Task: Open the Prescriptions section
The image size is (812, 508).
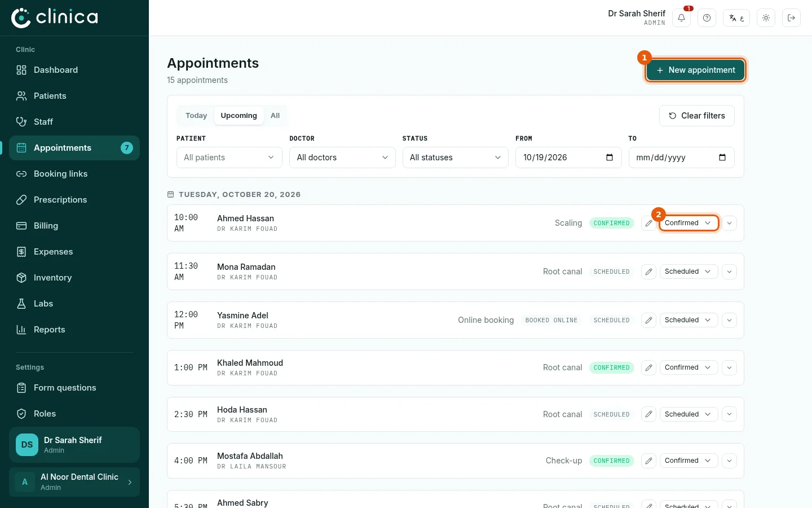Action: [x=74, y=200]
